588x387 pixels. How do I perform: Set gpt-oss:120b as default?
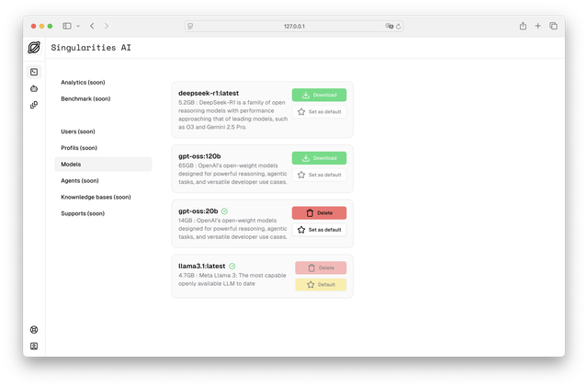click(319, 175)
